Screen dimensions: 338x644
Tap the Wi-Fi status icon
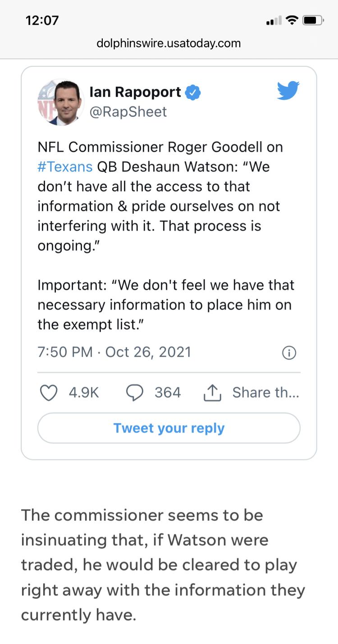click(292, 20)
